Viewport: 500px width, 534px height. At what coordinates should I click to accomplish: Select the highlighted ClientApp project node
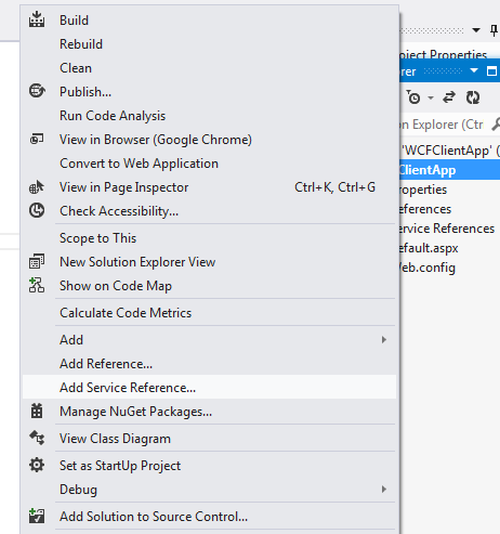click(x=450, y=170)
